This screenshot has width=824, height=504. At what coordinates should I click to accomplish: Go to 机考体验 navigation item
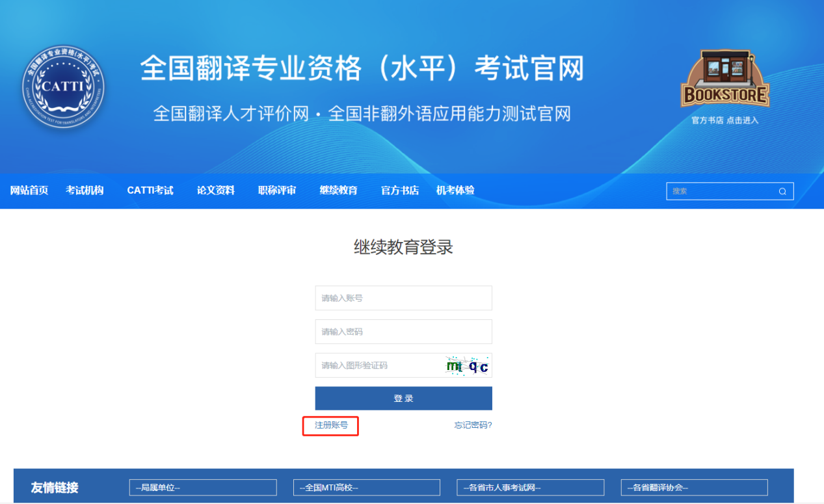pyautogui.click(x=455, y=191)
